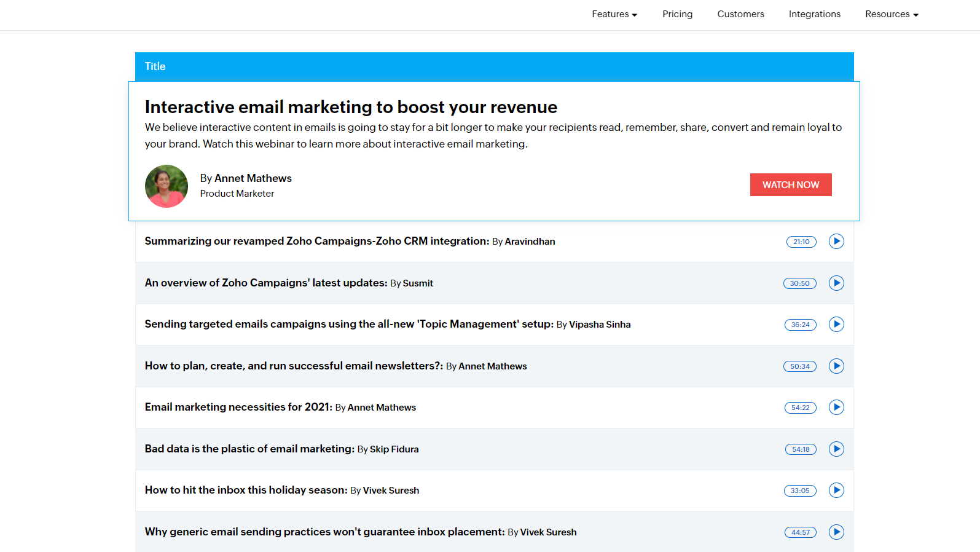
Task: Open the Integrations page
Action: coord(814,14)
